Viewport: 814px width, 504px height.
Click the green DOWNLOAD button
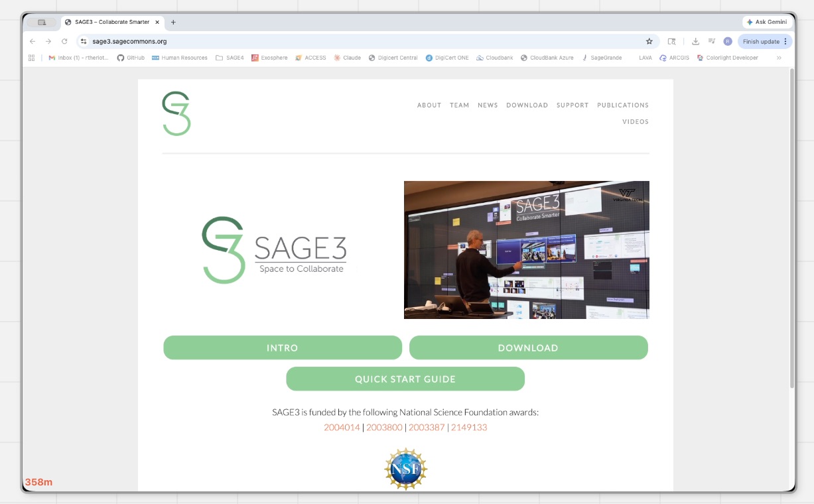coord(528,347)
